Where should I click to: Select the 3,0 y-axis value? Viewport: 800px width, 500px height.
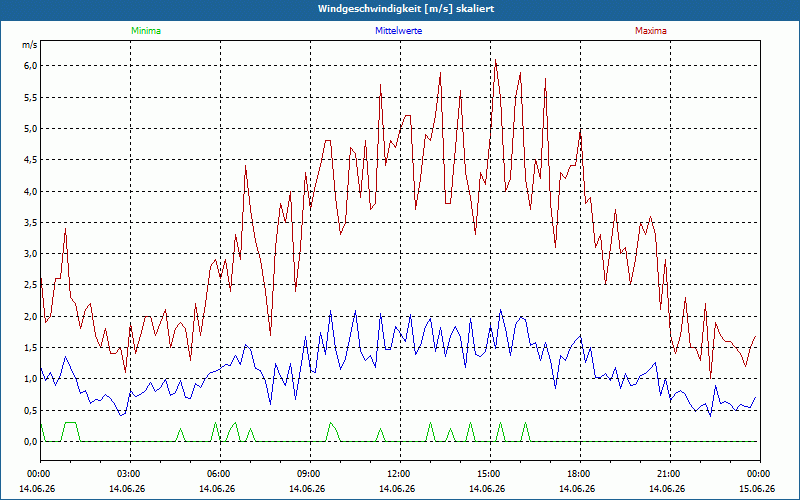point(31,254)
